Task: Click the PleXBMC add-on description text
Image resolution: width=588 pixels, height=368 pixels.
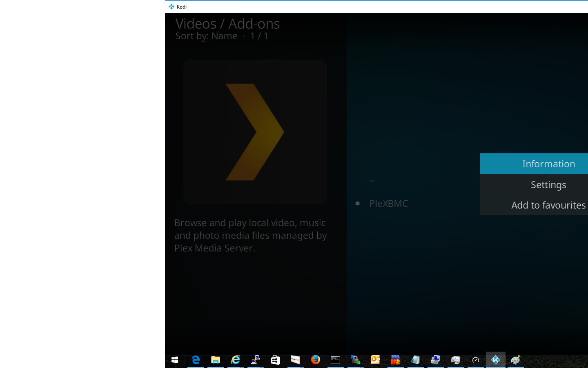Action: pos(250,236)
